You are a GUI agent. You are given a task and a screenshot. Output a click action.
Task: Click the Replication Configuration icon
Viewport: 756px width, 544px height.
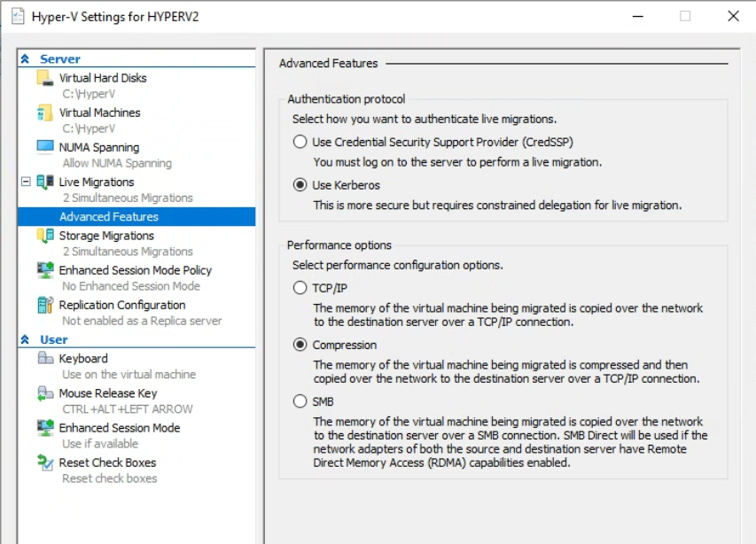45,305
